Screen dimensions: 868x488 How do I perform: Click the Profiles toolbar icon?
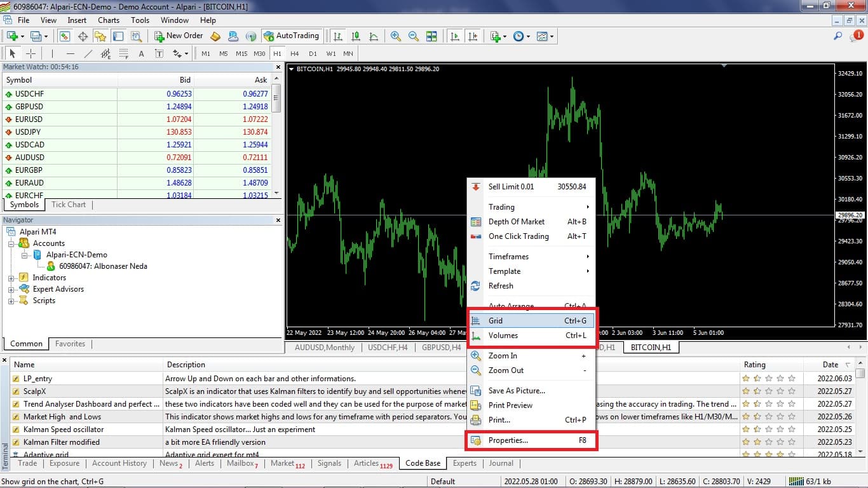coord(36,36)
